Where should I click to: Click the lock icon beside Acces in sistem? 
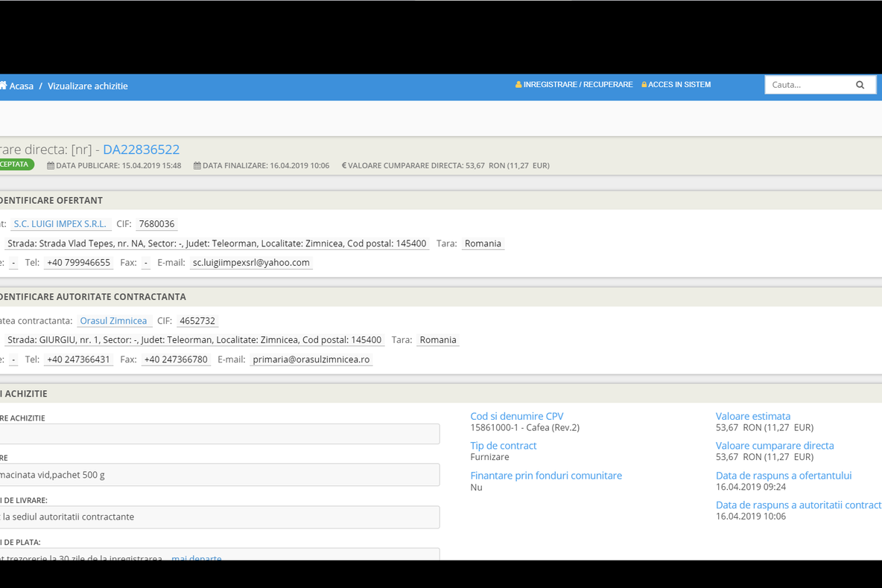pyautogui.click(x=644, y=85)
